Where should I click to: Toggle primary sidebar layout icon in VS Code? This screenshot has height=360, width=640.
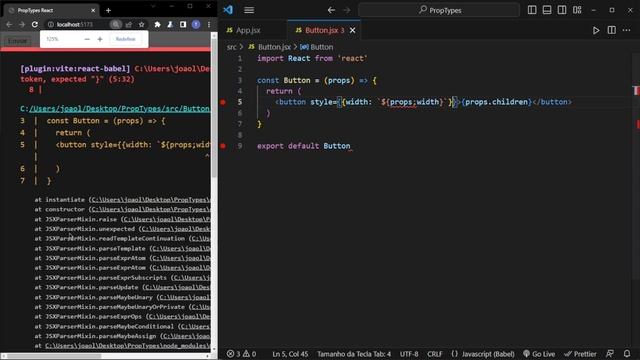click(532, 10)
